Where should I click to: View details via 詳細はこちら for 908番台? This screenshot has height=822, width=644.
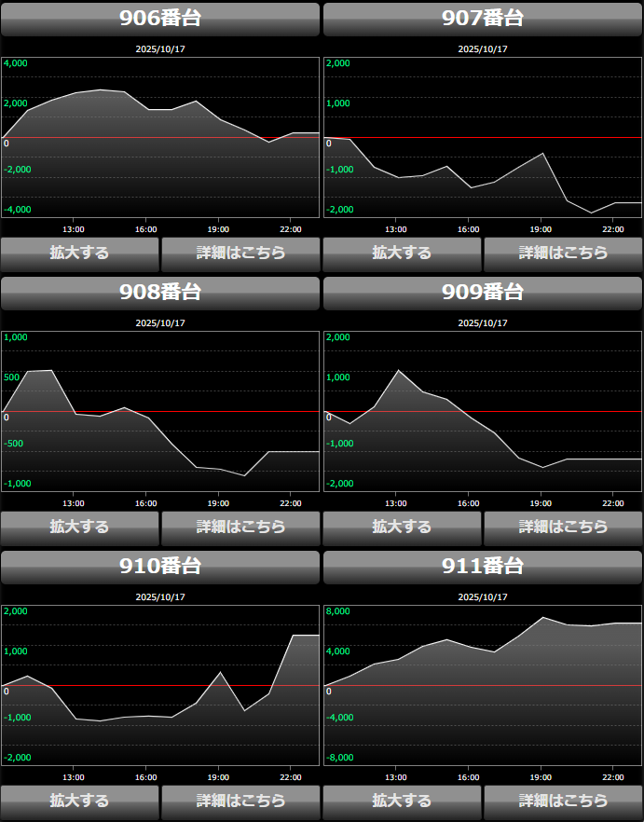240,527
